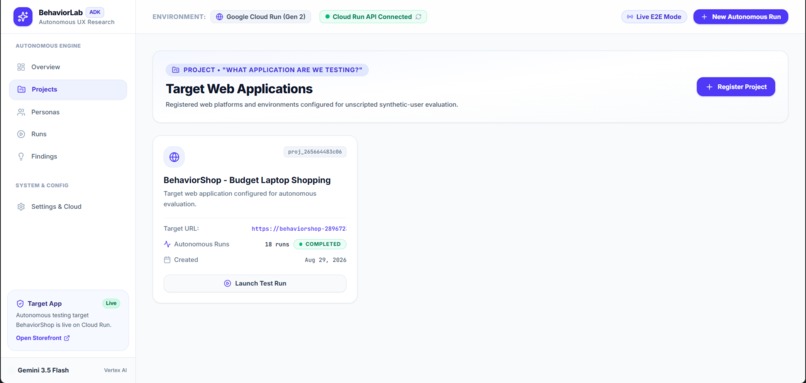
Task: Click the Target App shield icon
Action: click(x=20, y=303)
